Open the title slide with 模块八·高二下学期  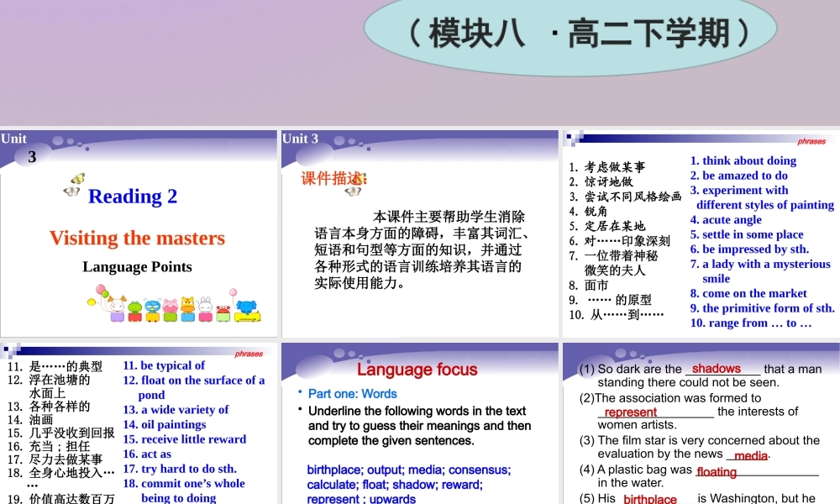point(420,63)
